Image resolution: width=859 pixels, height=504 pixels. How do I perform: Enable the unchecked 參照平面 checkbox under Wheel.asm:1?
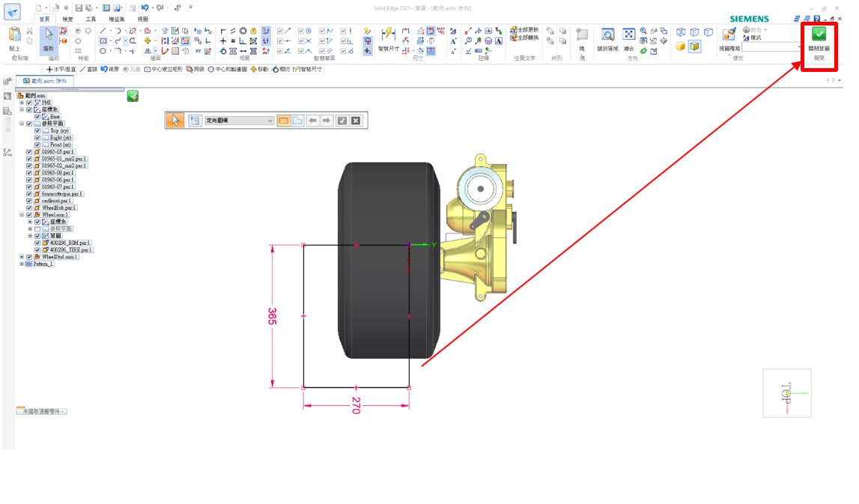37,229
